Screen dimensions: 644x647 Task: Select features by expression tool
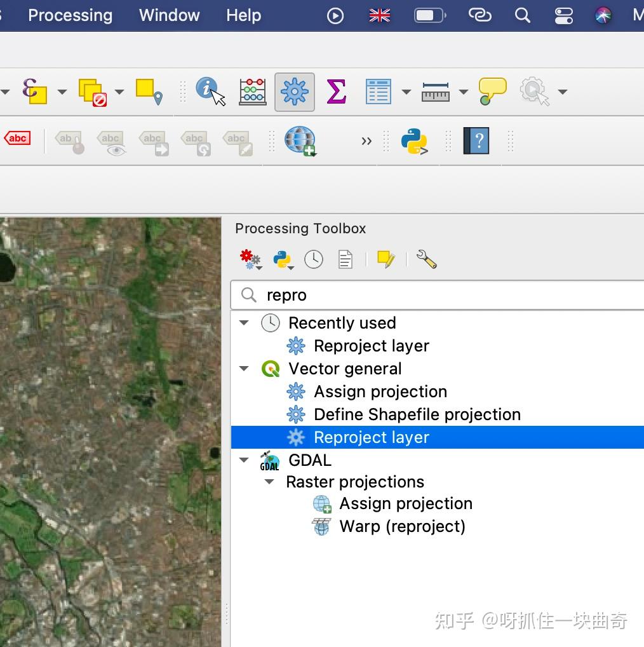pyautogui.click(x=35, y=91)
